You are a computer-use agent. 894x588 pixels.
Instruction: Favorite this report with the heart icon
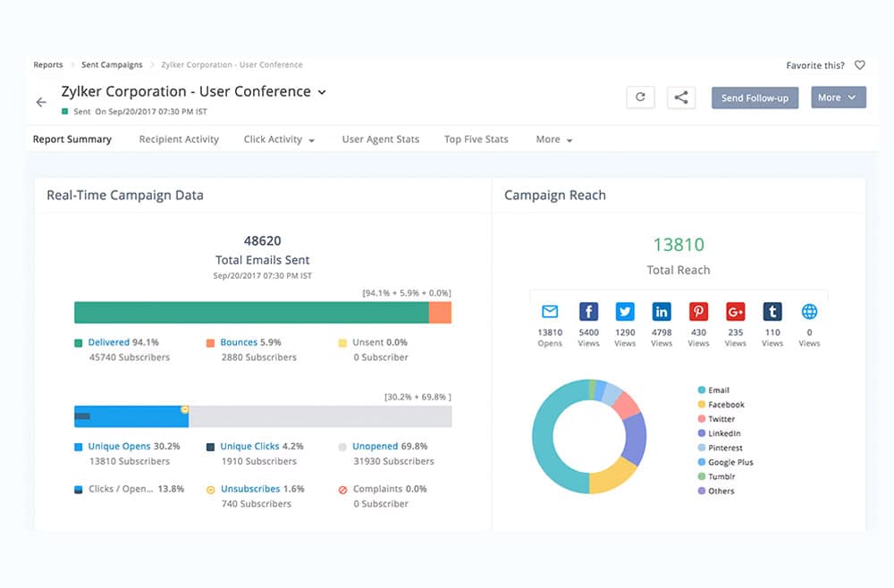click(x=860, y=65)
